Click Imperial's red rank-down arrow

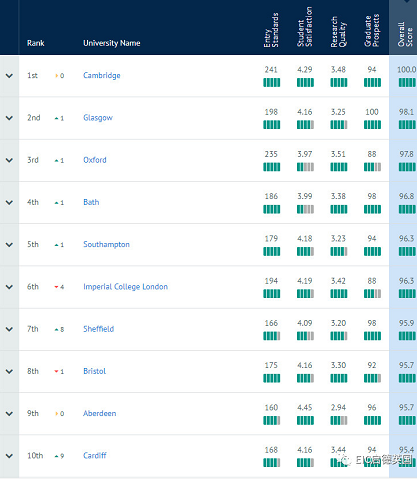57,287
